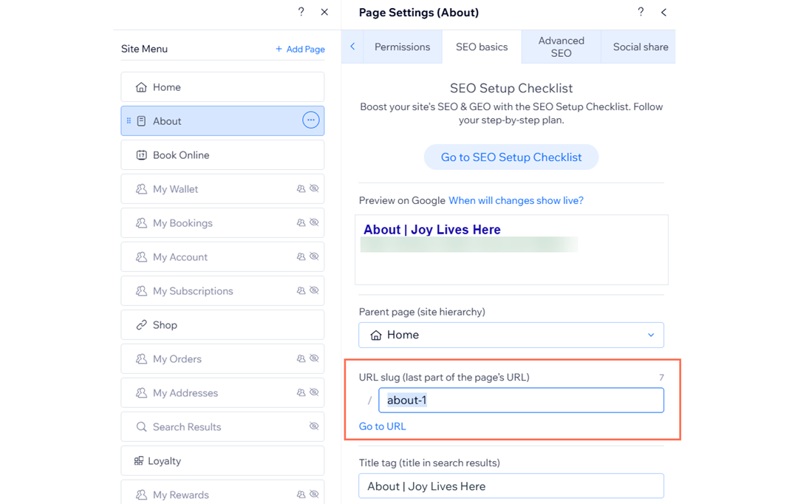Click the Home page house icon
Image resolution: width=812 pixels, height=504 pixels.
click(140, 86)
